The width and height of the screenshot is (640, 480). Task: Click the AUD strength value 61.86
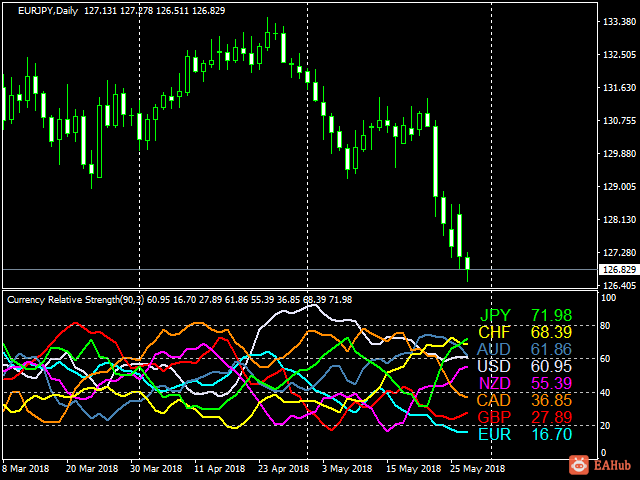pos(551,349)
